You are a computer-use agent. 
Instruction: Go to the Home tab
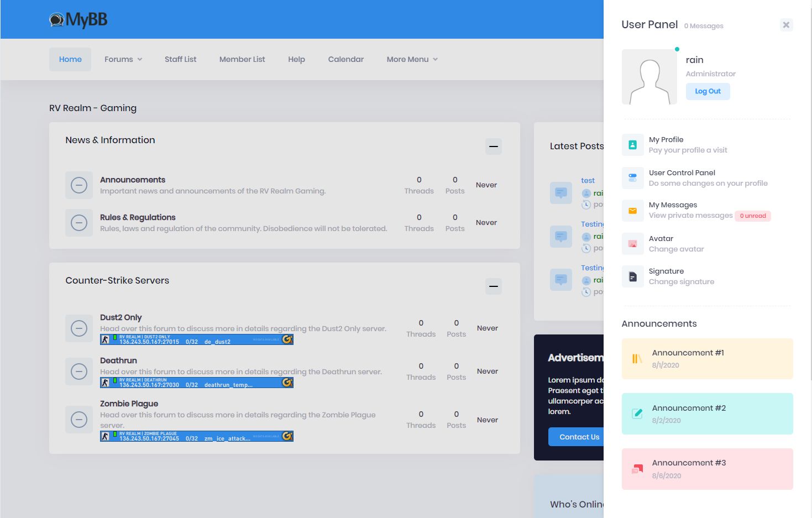click(70, 59)
